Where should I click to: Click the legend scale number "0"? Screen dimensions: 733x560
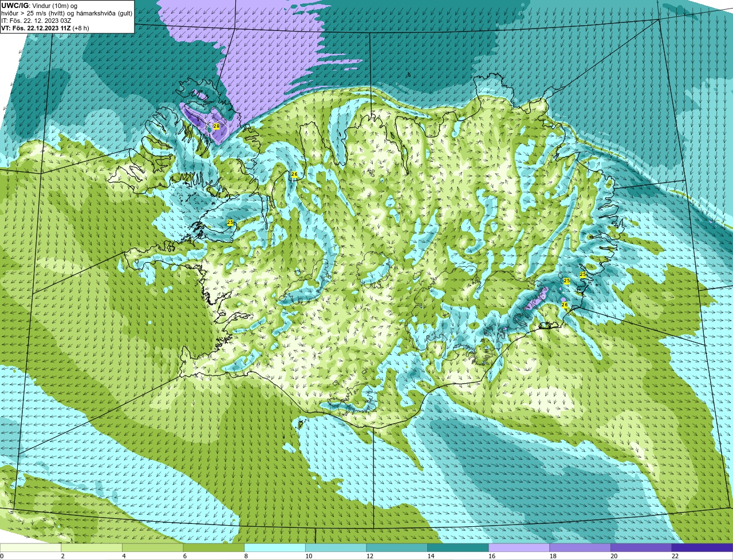click(2, 556)
